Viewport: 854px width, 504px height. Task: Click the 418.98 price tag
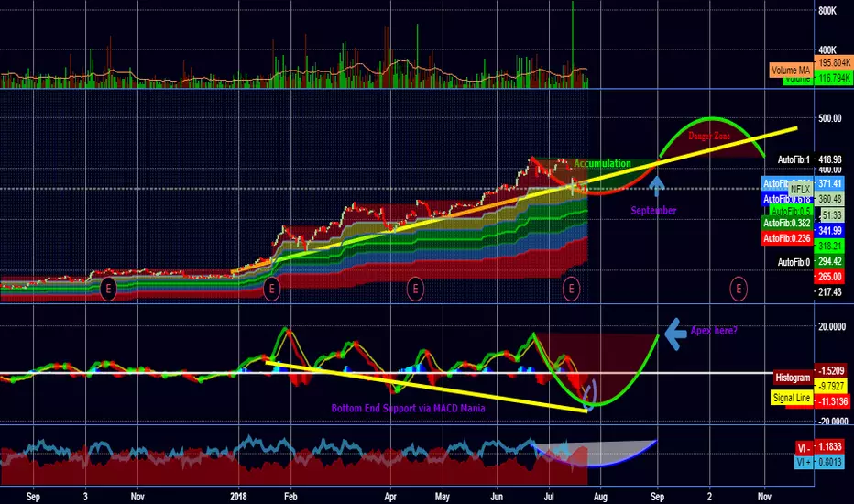(x=829, y=159)
